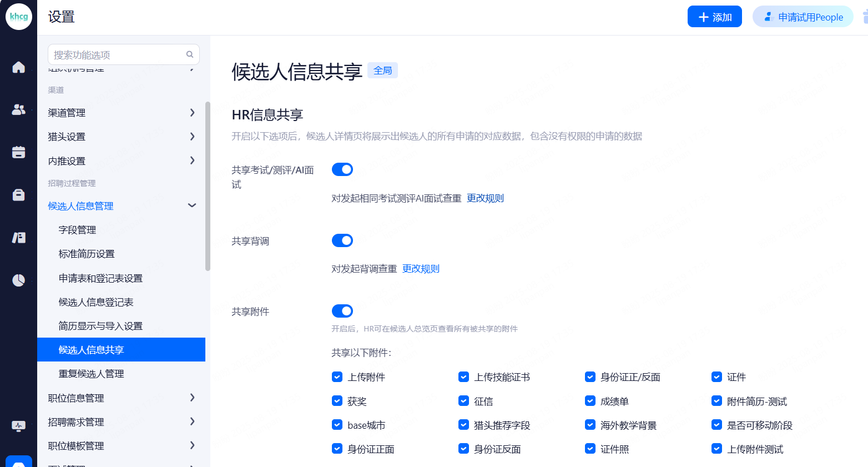Uncheck the 海外教学背景 checkbox

coord(590,425)
